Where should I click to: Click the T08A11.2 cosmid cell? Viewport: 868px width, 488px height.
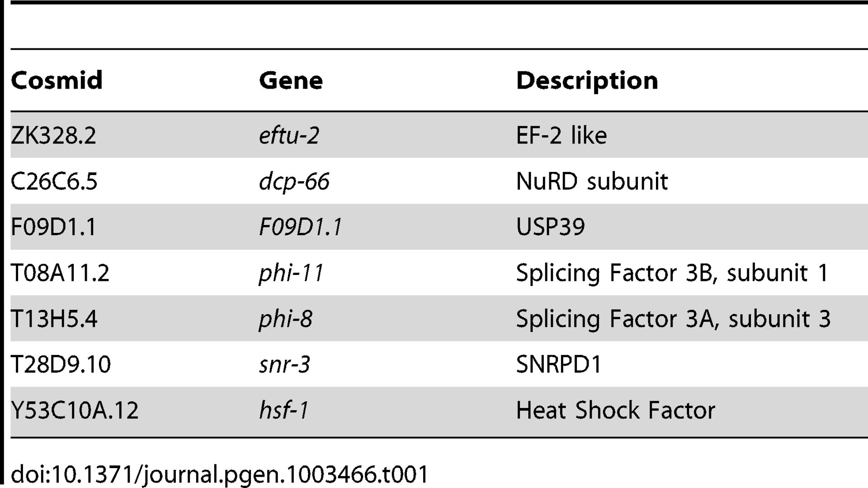click(60, 273)
